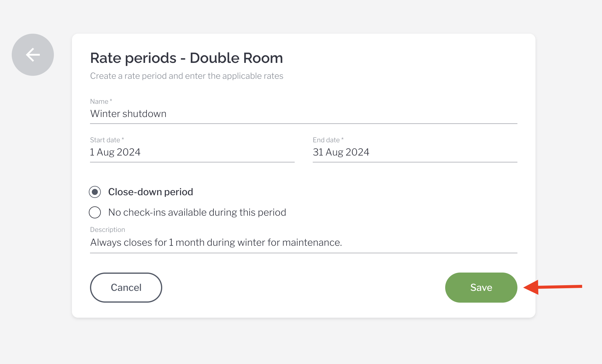Click the 'Always closes for 1 month' description text
The width and height of the screenshot is (602, 364).
click(216, 242)
